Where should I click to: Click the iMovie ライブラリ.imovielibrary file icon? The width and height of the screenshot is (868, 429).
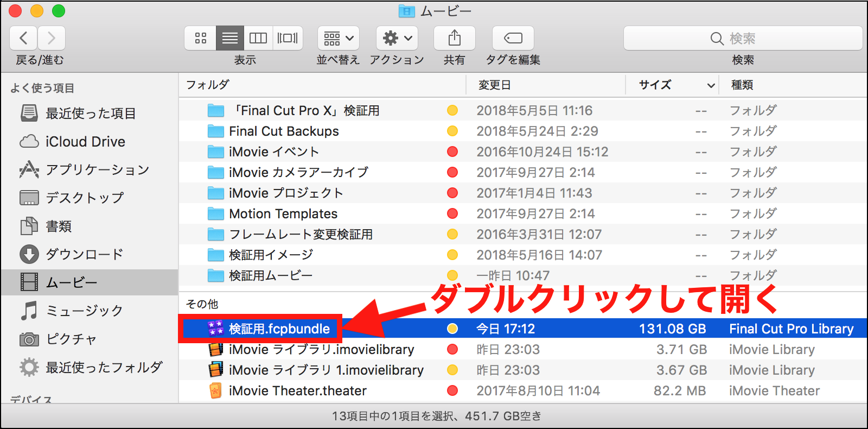pos(216,349)
